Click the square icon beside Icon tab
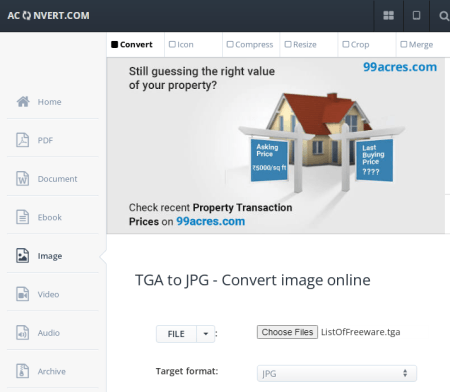Screen dimensions: 450x392 pyautogui.click(x=172, y=44)
